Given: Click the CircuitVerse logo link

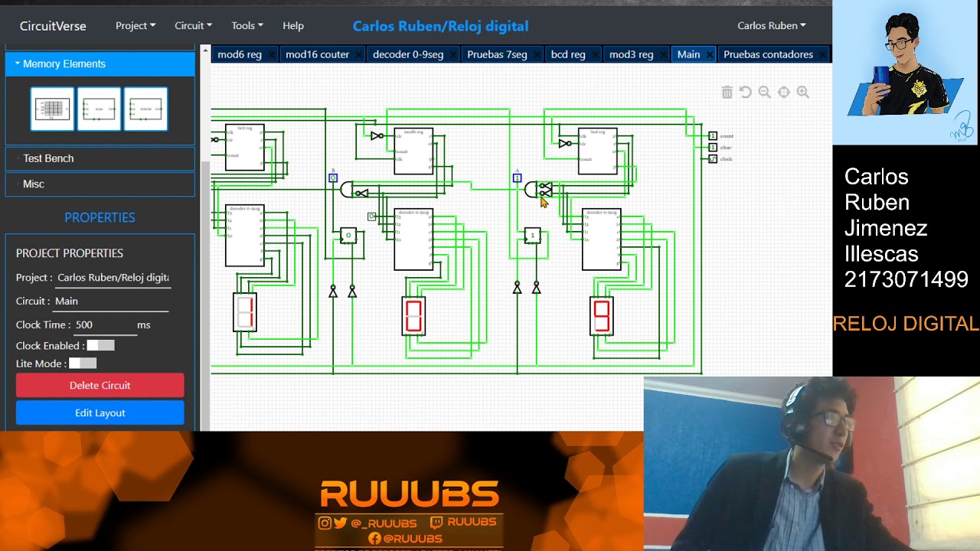Looking at the screenshot, I should tap(53, 25).
